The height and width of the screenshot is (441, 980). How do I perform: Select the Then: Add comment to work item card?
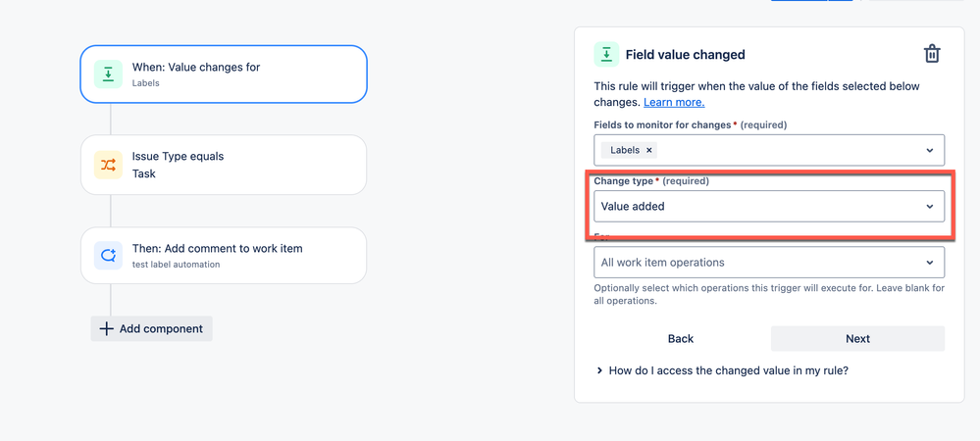click(224, 256)
